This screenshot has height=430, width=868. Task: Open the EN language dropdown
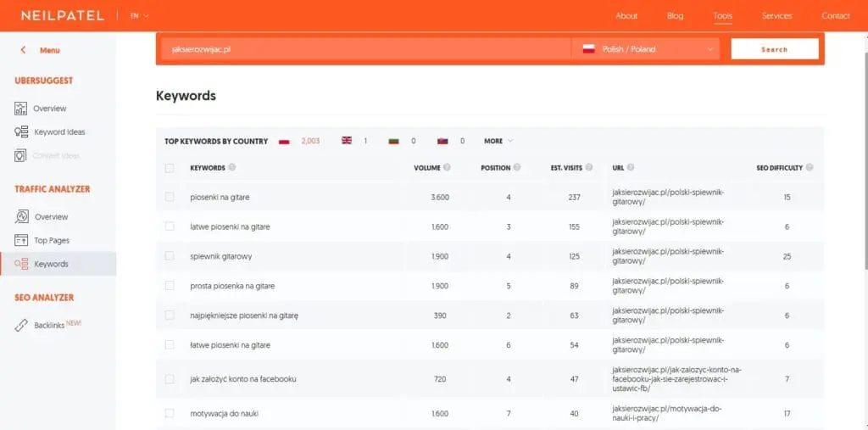click(140, 16)
